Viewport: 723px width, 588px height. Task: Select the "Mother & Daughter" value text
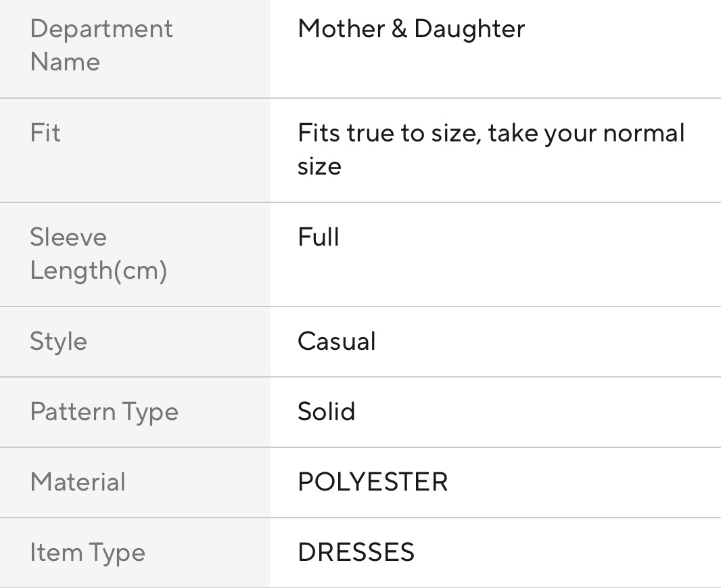coord(411,29)
